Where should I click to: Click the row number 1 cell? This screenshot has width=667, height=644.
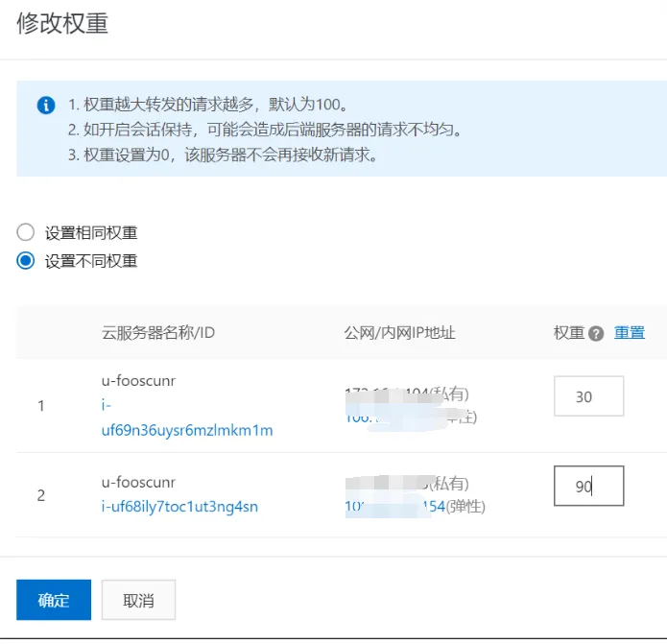(x=41, y=406)
